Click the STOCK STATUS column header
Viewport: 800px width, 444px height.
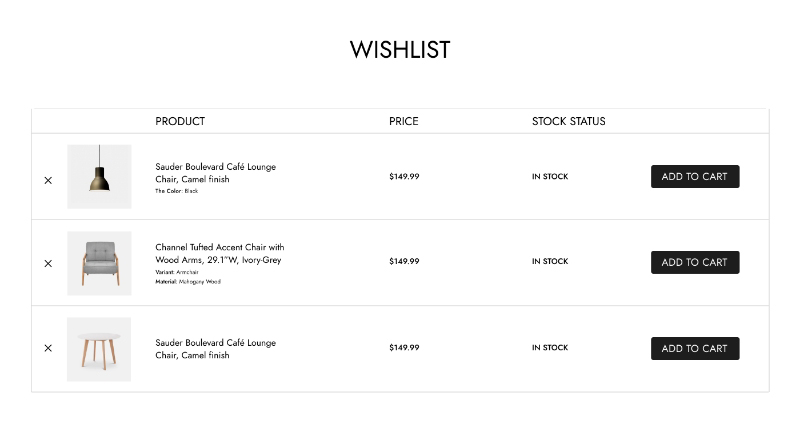click(x=568, y=121)
